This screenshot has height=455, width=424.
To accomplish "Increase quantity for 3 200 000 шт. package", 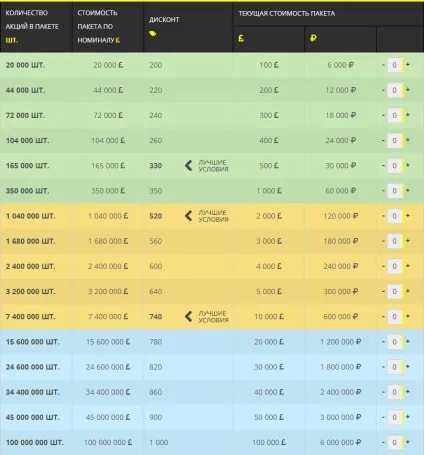I will pos(408,291).
